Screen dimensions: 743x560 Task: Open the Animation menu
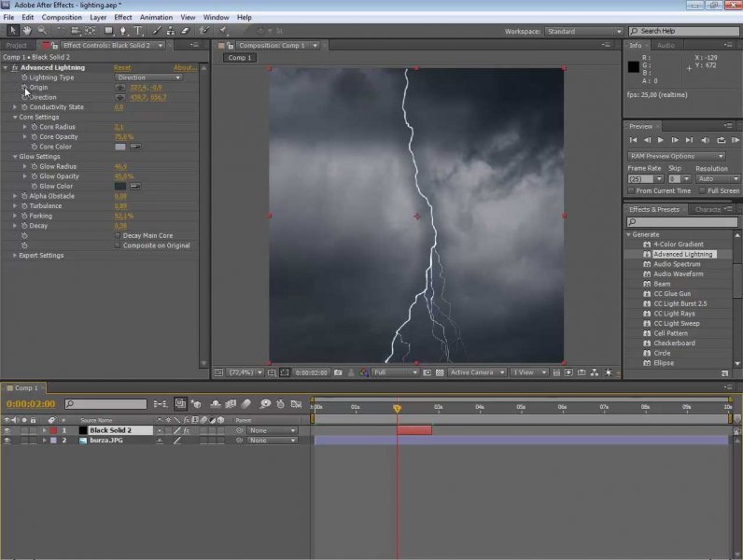coord(156,17)
